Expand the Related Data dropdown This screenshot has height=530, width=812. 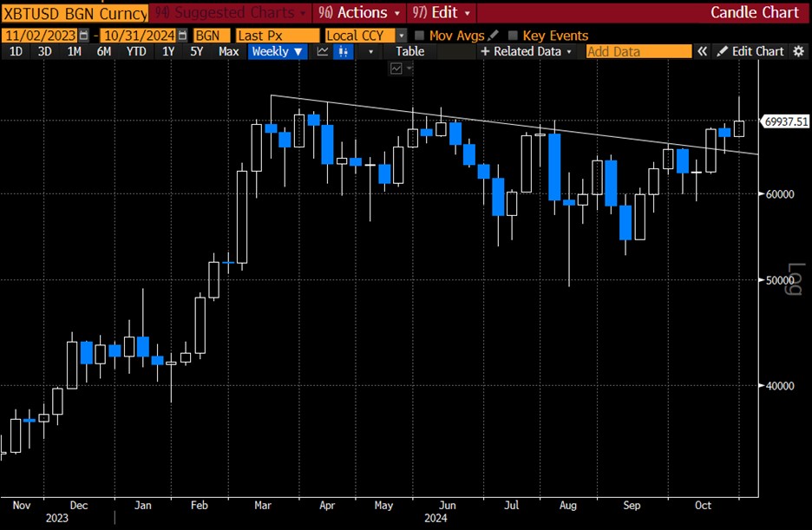click(x=526, y=51)
